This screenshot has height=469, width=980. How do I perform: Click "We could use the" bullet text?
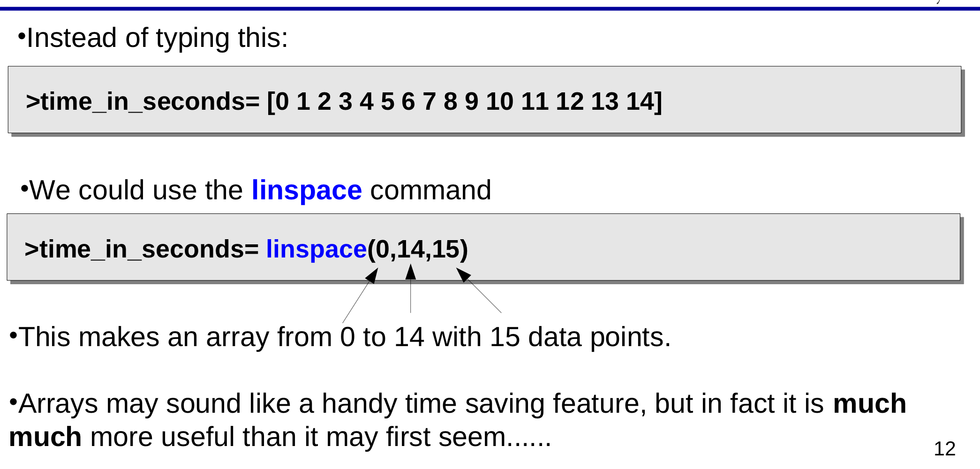136,190
